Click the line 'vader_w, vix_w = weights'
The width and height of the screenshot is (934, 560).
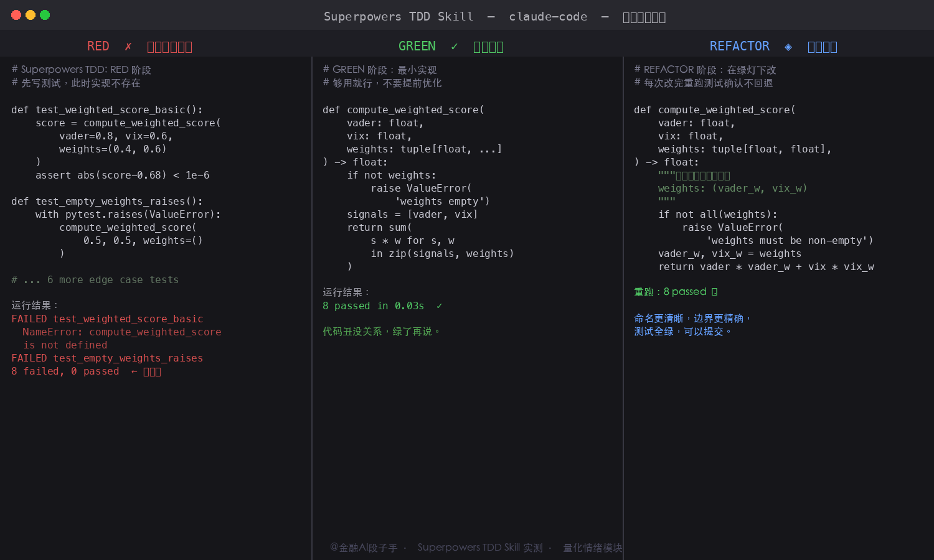point(730,254)
